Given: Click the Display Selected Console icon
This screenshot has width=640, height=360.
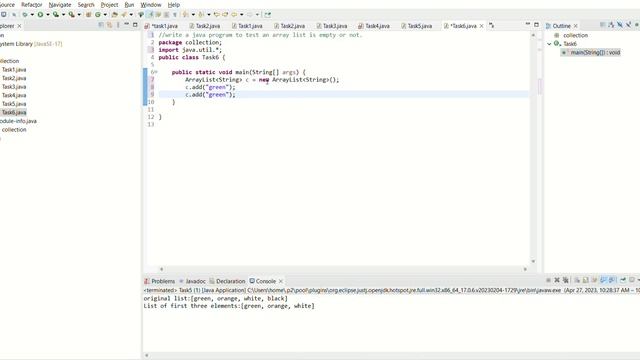Looking at the screenshot, I should click(x=632, y=280).
